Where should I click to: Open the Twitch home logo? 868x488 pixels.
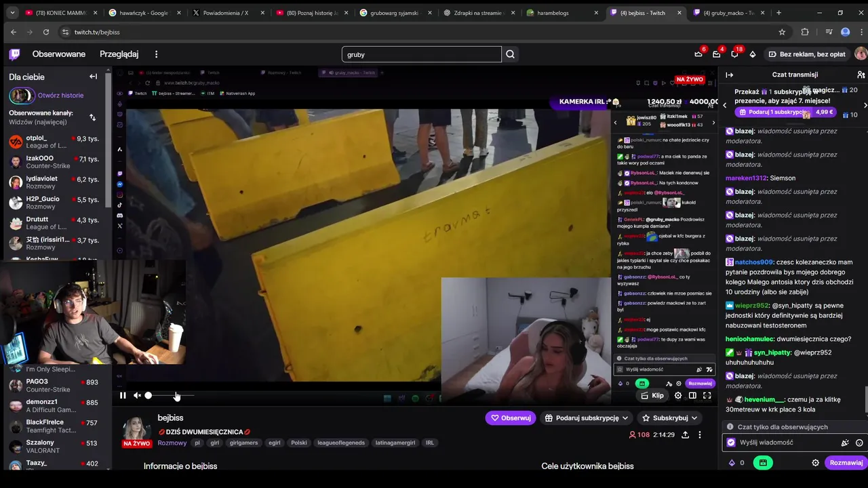tap(14, 54)
